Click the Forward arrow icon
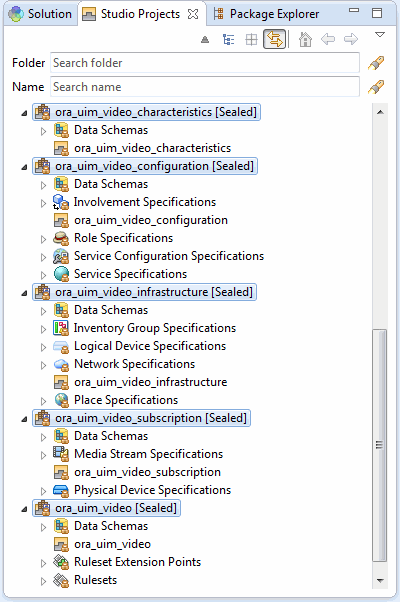400x602 pixels. [x=351, y=39]
